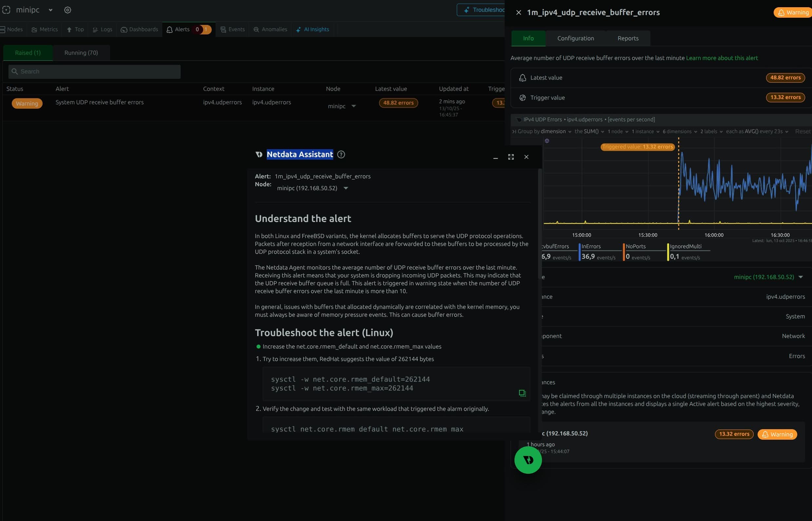Expand Netdata Assistant to fullscreen
812x521 pixels.
point(511,157)
